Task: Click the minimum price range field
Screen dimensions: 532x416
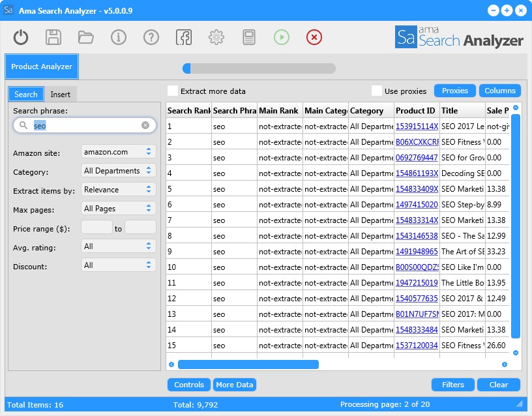Action: coord(96,227)
